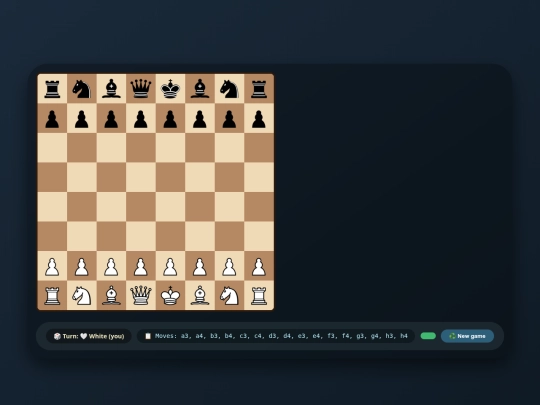Click the Moves list text

click(x=276, y=336)
